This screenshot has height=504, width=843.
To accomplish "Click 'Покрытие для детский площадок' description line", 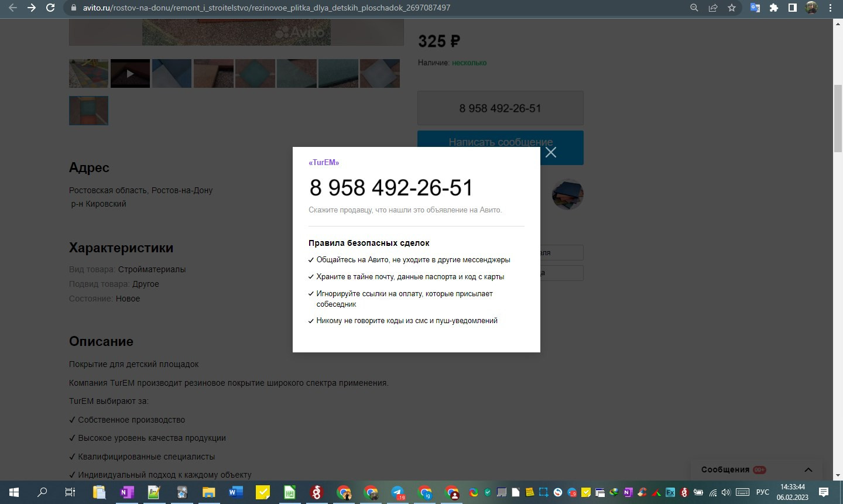I will pos(134,364).
